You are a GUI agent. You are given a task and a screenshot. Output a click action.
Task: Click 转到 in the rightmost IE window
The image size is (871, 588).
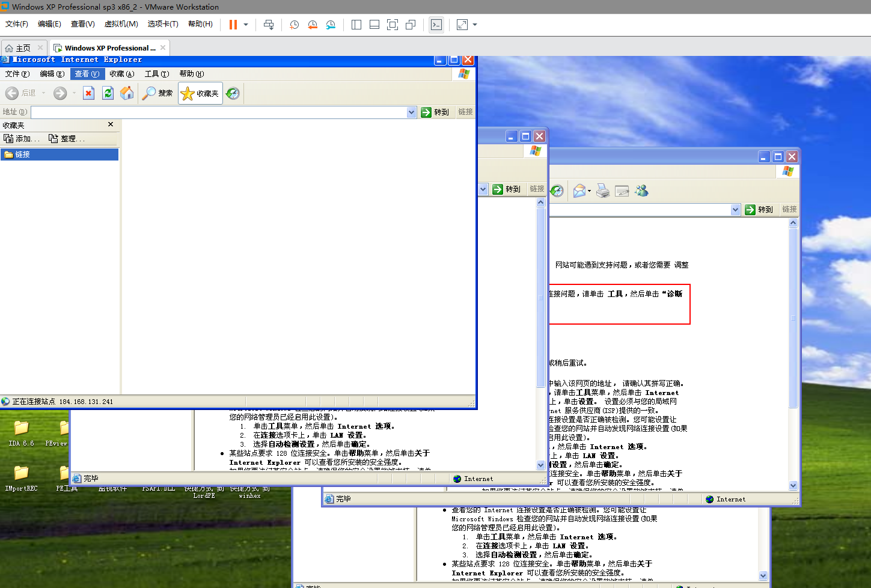point(759,209)
